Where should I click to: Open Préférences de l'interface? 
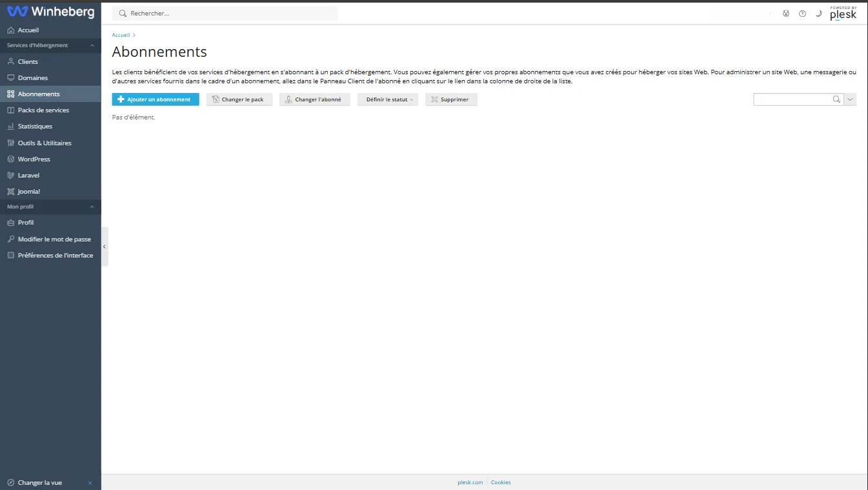click(50, 255)
